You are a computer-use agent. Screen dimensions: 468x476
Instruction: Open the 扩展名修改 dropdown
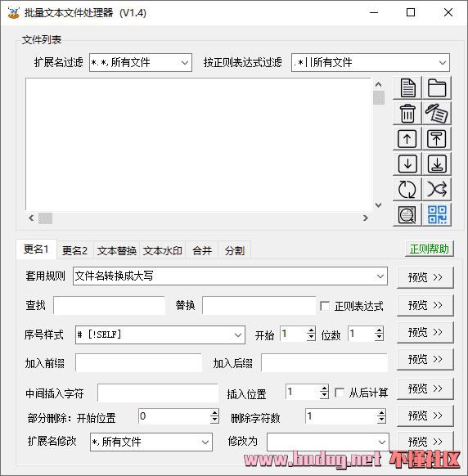point(151,442)
